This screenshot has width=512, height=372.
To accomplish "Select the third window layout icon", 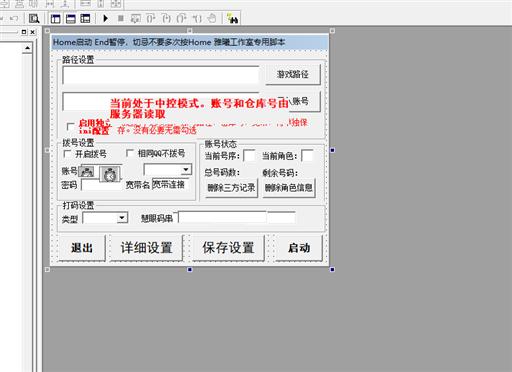I will click(x=85, y=18).
